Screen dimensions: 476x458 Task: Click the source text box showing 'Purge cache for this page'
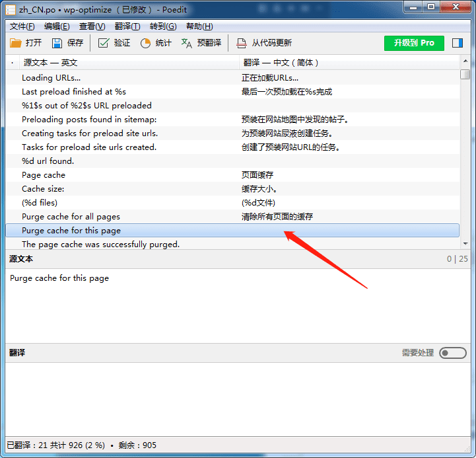238,306
